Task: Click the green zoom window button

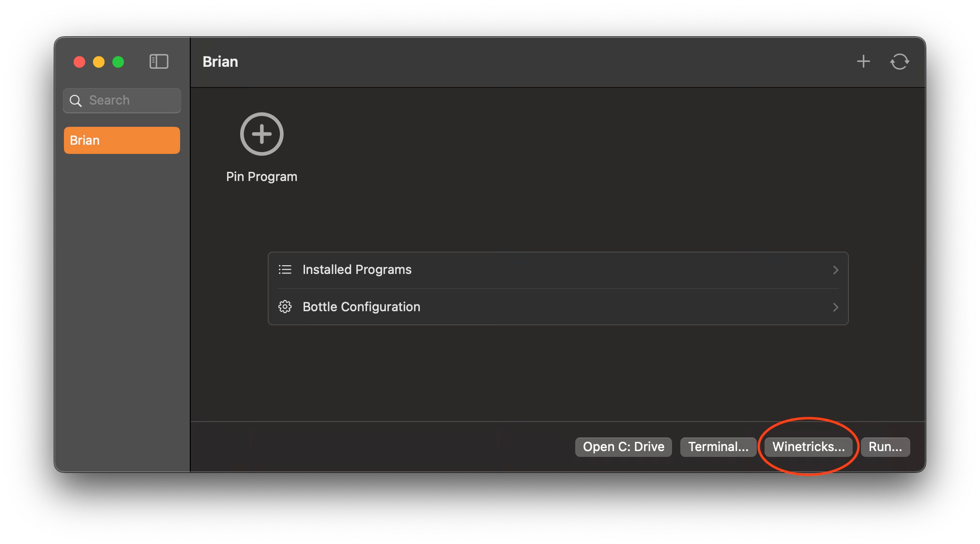Action: [x=118, y=62]
